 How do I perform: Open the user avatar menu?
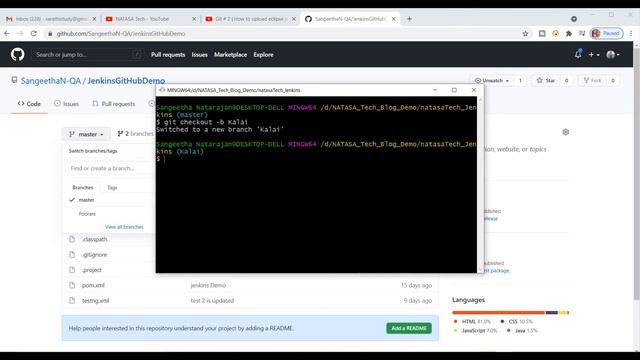[x=613, y=54]
